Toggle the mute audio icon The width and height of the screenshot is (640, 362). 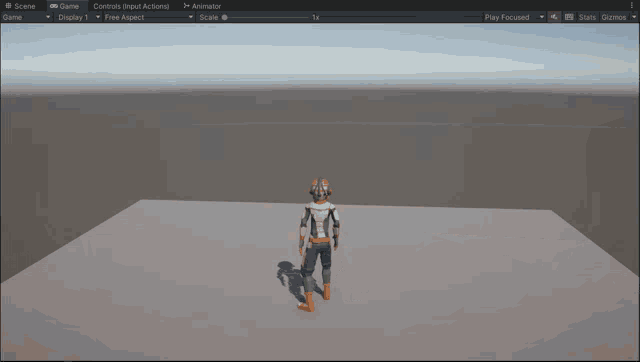tap(554, 17)
